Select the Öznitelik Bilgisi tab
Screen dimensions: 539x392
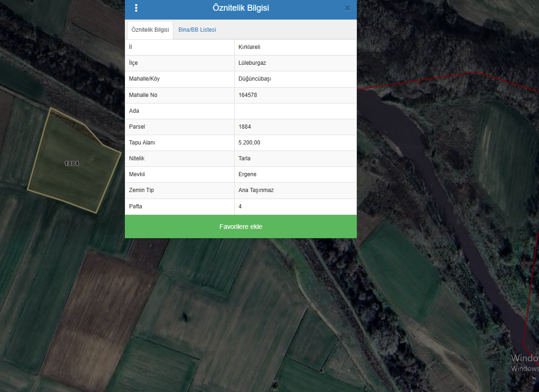point(150,30)
